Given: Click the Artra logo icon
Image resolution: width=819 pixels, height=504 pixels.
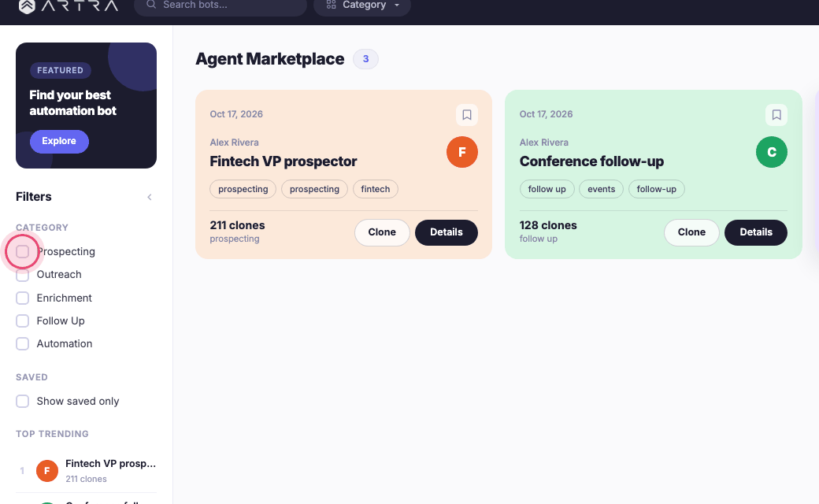Looking at the screenshot, I should tap(27, 6).
